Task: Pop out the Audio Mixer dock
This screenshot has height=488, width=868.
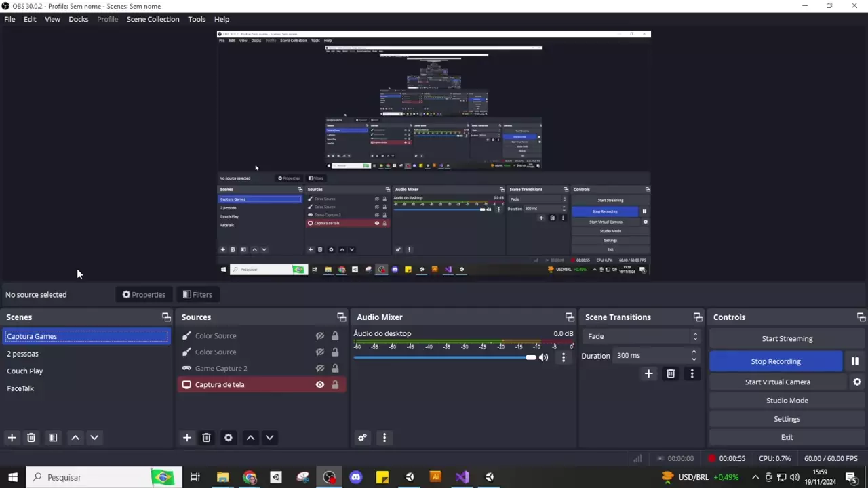Action: coord(570,317)
